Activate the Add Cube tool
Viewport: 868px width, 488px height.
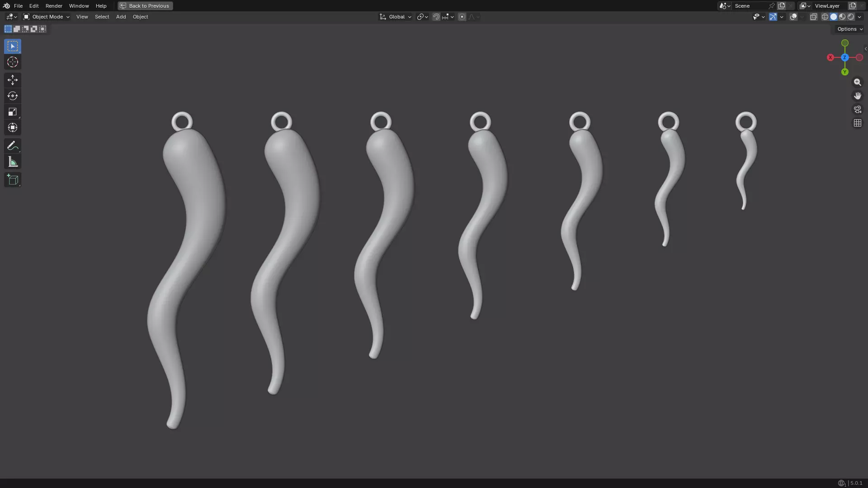click(13, 180)
